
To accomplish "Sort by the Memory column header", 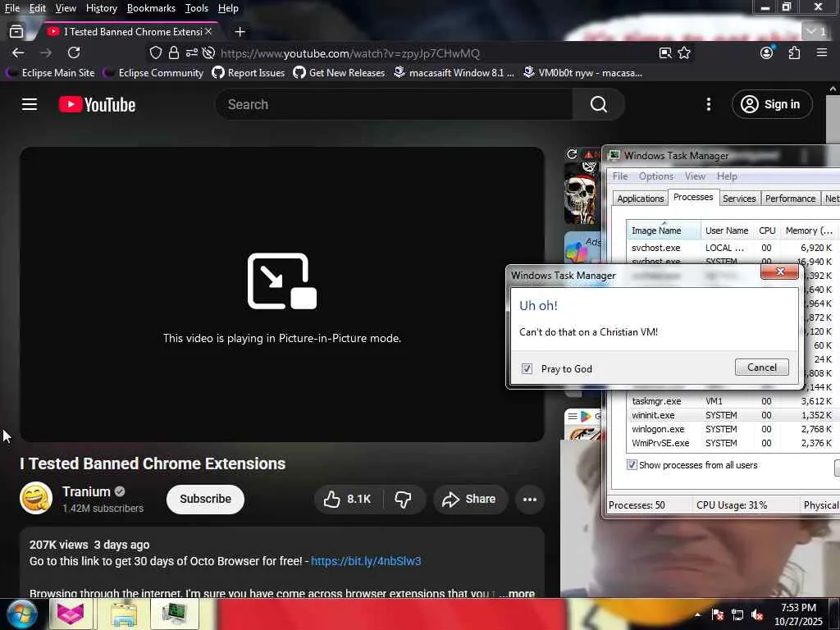I will [809, 231].
